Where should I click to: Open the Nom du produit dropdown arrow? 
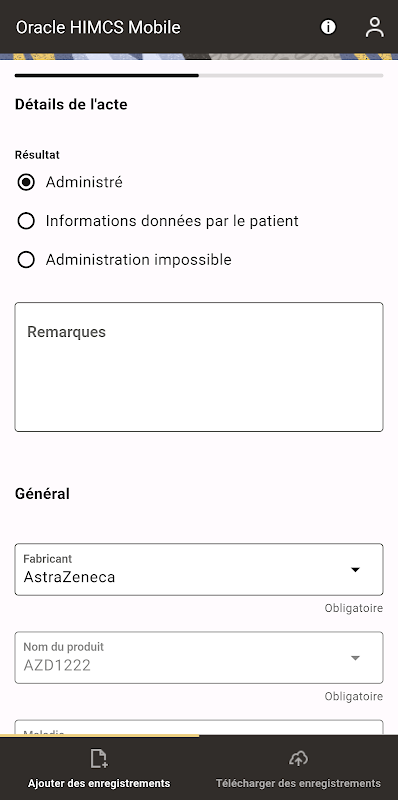(356, 658)
